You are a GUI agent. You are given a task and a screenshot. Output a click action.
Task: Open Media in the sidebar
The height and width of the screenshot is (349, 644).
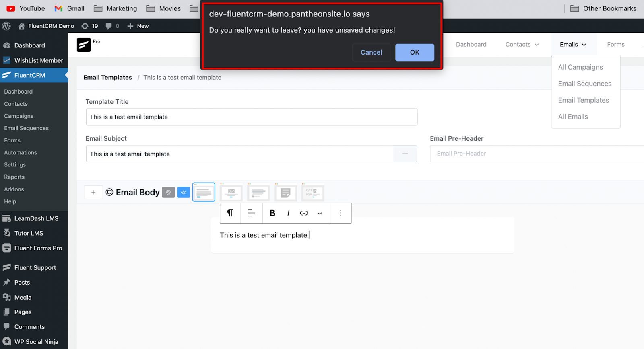click(x=34, y=298)
